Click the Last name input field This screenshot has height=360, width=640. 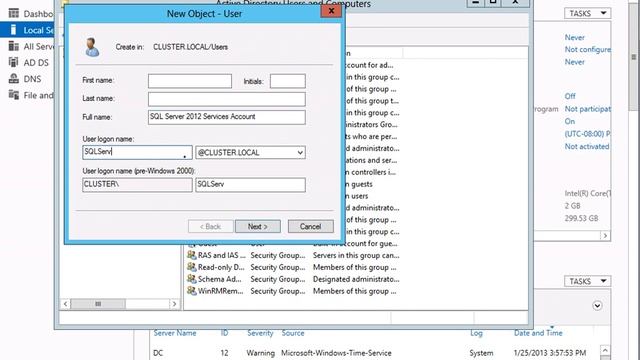point(227,99)
